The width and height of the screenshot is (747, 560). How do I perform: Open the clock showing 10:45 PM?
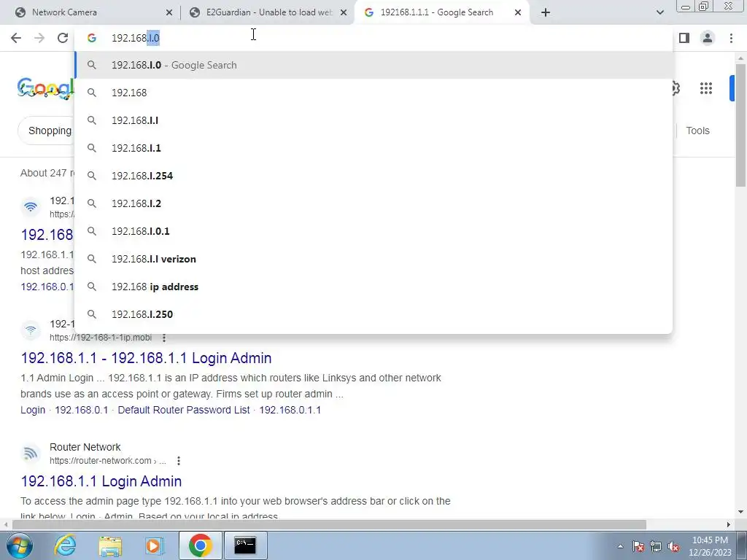point(711,546)
